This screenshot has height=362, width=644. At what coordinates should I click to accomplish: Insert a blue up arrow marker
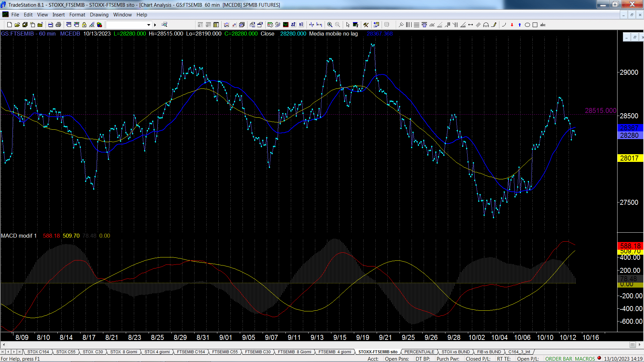[520, 25]
